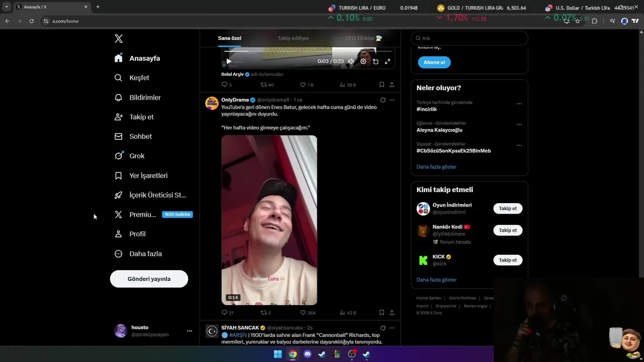This screenshot has width=644, height=362.
Task: Repost the OnlyDrama post with 5 reposts
Action: (266, 313)
